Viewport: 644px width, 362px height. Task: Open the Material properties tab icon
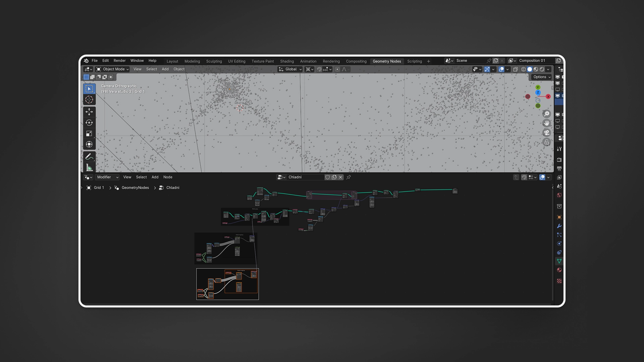click(x=559, y=270)
